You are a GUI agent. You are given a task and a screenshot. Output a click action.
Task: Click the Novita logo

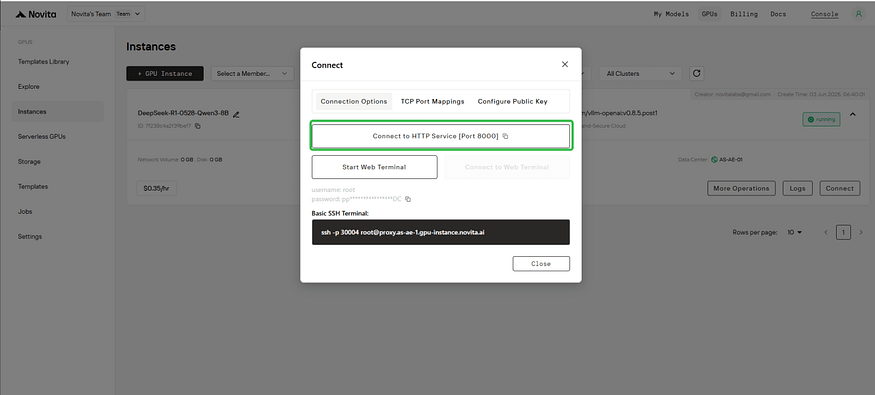pyautogui.click(x=35, y=15)
